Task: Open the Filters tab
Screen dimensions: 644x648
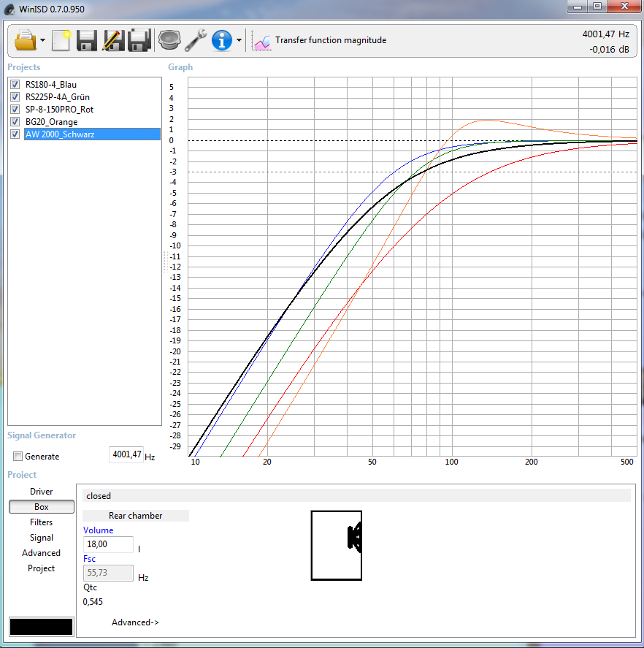Action: 42,522
